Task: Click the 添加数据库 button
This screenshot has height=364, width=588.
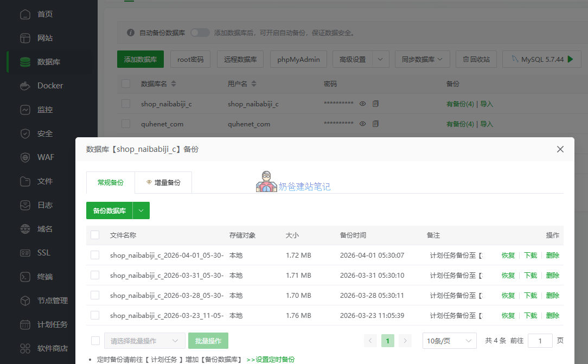Action: 140,59
